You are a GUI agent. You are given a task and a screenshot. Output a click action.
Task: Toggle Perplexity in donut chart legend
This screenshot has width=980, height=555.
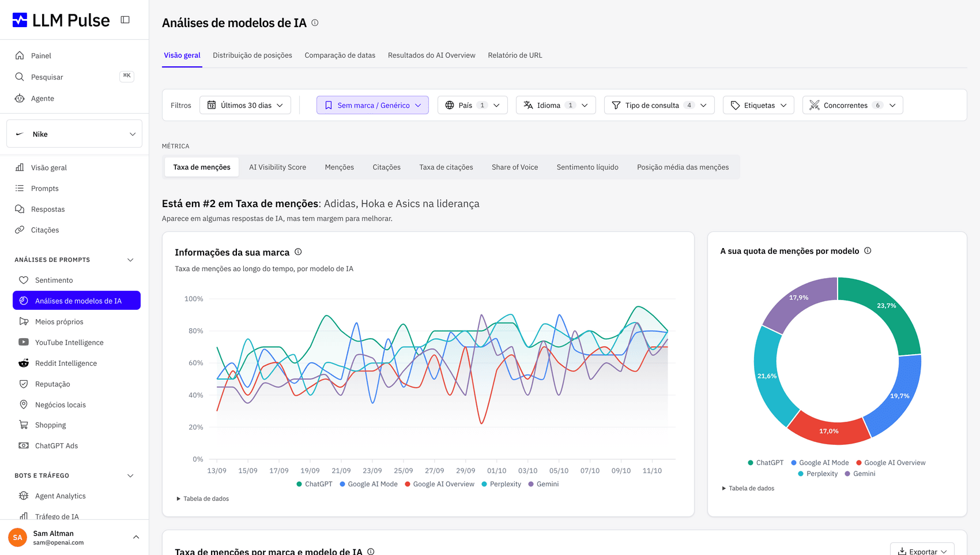click(817, 474)
